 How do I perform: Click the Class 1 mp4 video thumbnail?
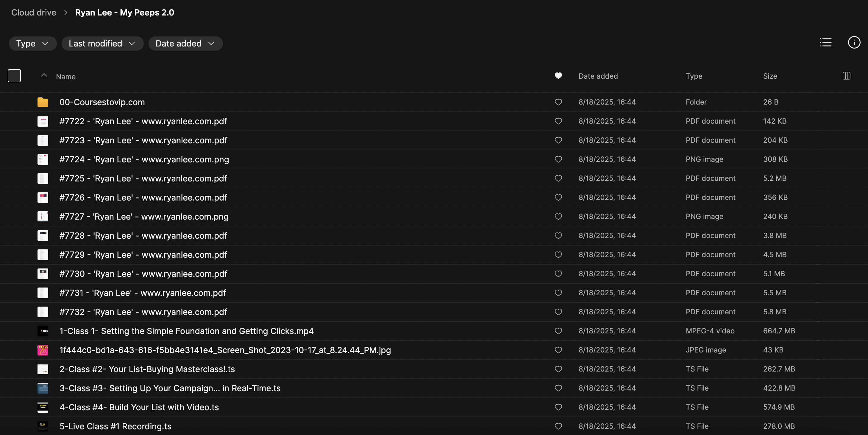[43, 331]
